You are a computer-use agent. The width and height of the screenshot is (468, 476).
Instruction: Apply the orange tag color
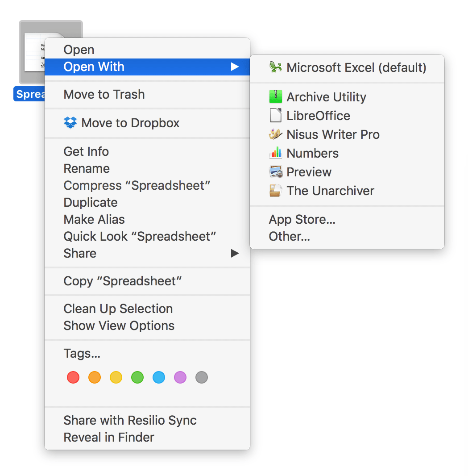point(95,377)
